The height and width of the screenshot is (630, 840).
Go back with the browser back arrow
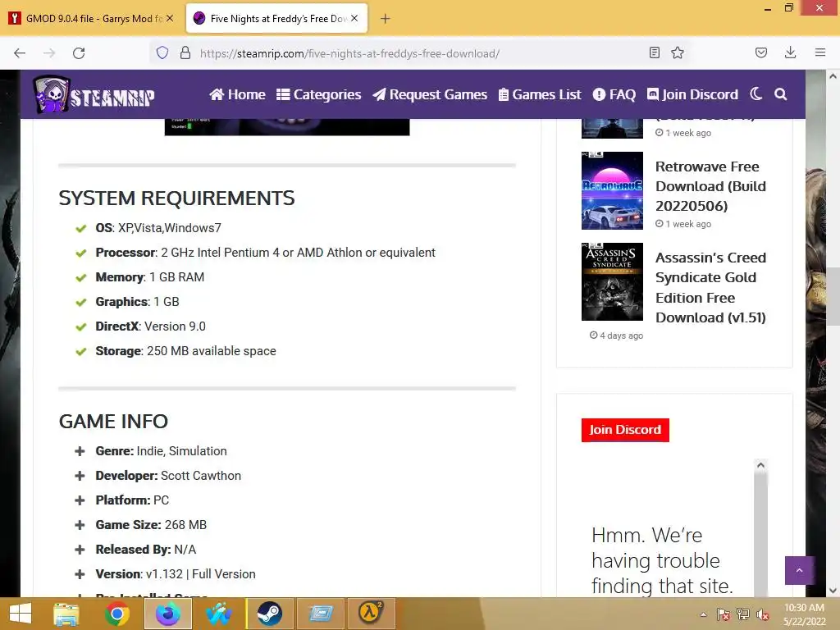[20, 53]
